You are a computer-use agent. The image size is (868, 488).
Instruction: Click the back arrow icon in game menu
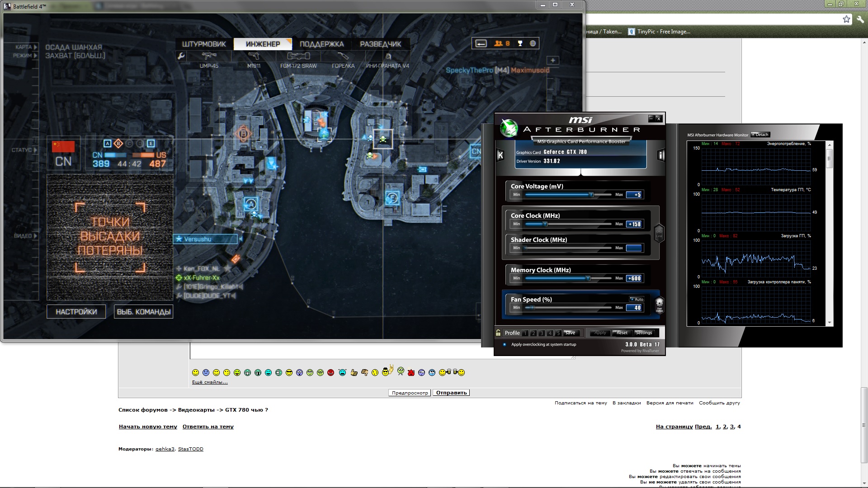pos(481,43)
